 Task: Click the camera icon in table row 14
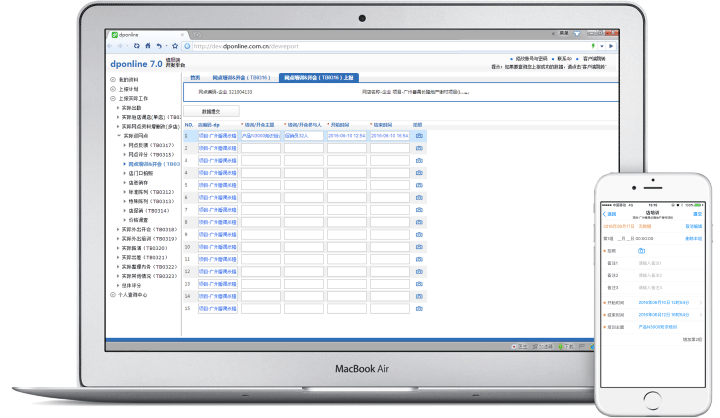pyautogui.click(x=419, y=297)
